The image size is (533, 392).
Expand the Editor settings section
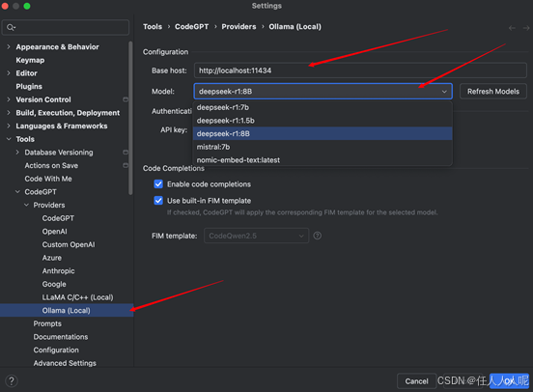[9, 73]
